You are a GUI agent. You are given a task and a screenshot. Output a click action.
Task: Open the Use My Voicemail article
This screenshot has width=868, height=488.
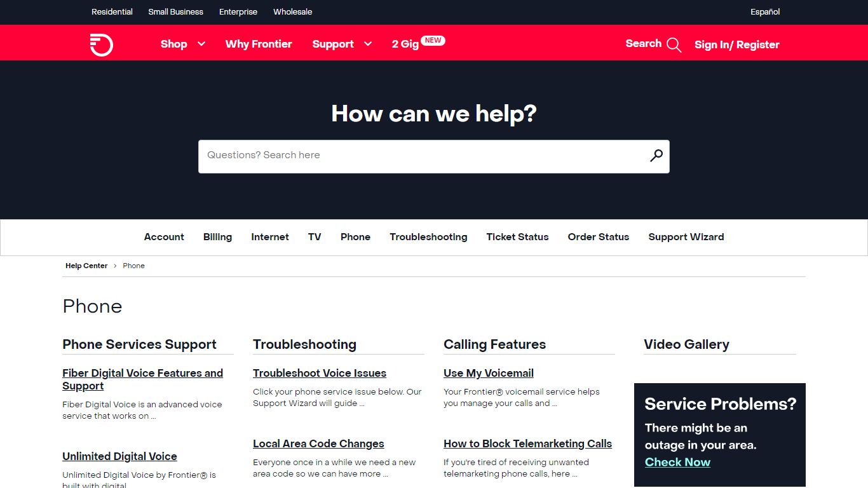pyautogui.click(x=489, y=373)
